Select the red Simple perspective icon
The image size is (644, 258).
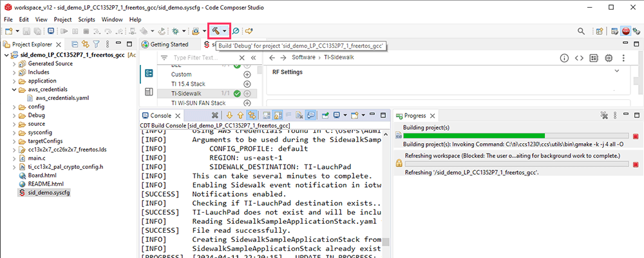click(626, 31)
